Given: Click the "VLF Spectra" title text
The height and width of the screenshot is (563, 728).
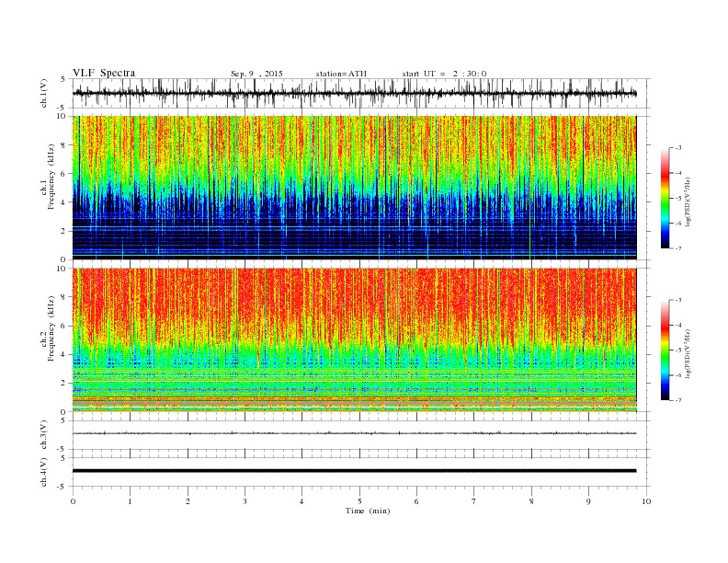Looking at the screenshot, I should (104, 73).
